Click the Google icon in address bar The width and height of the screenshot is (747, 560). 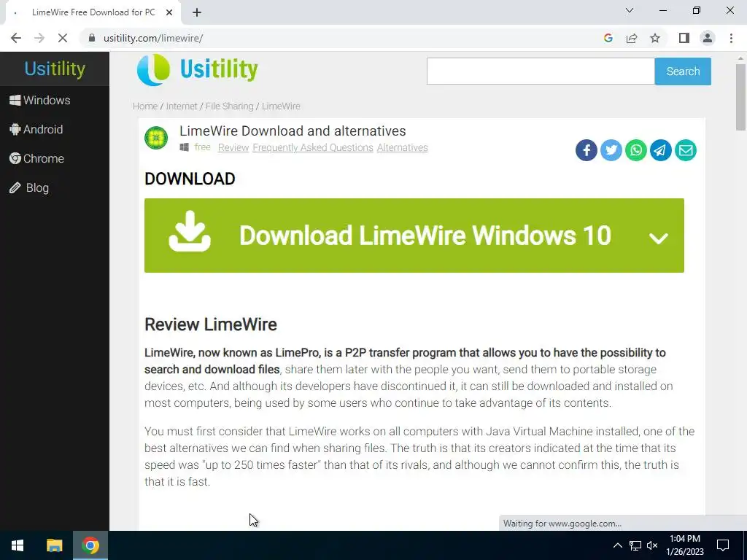pos(608,38)
